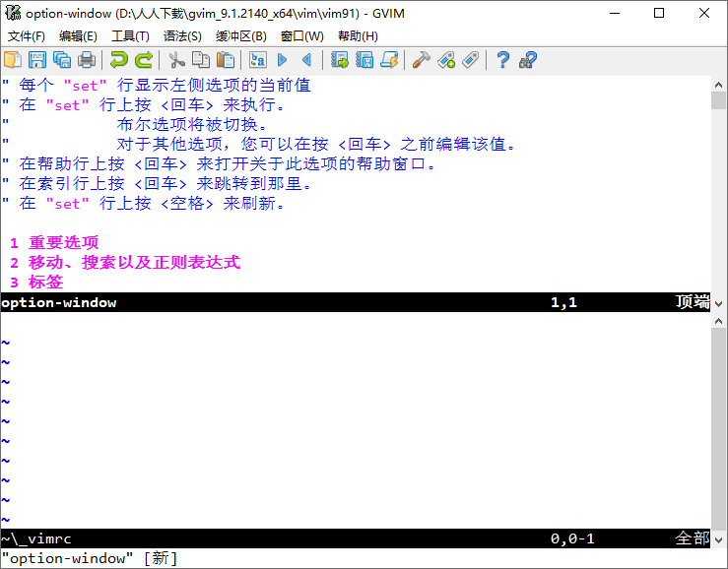Viewport: 728px width, 569px height.
Task: Click the 顶端 indicator in status line
Action: (693, 302)
